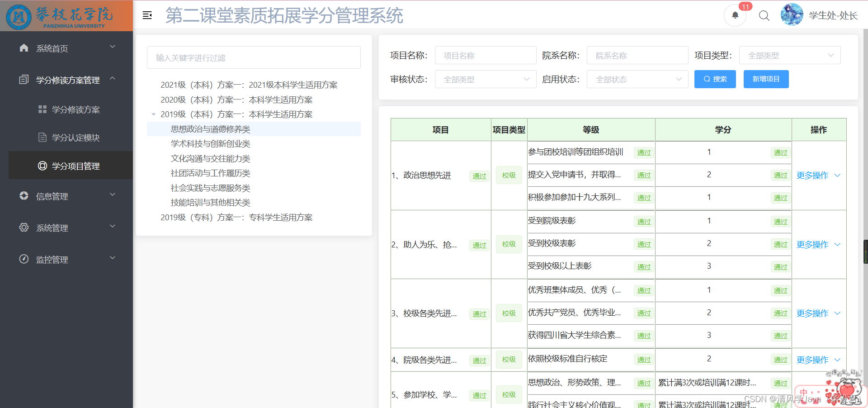
Task: Click 依照校级标准自行核定 level text
Action: tap(568, 359)
